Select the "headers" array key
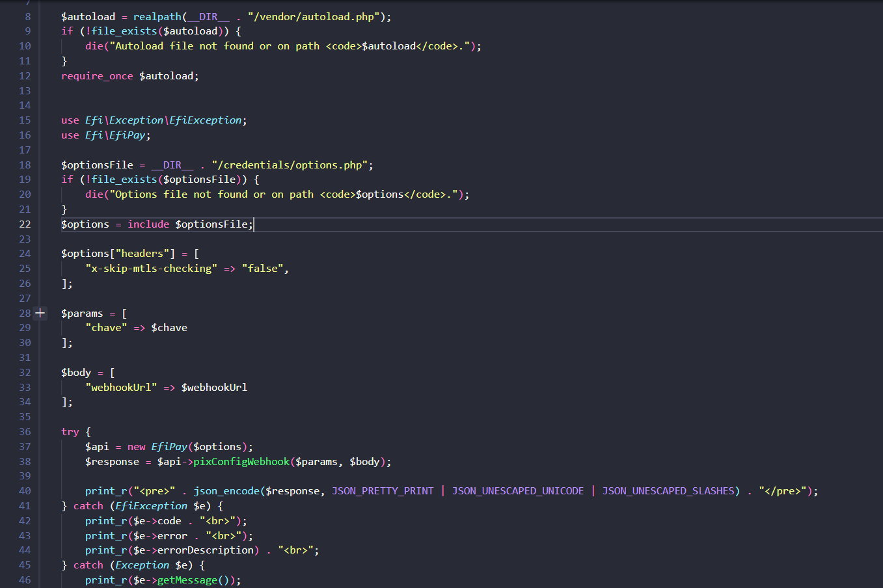 click(x=143, y=254)
